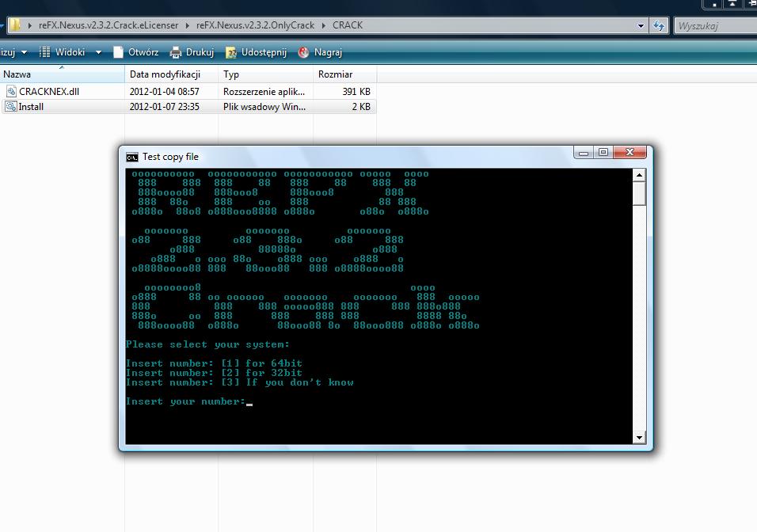Refresh the folder view
757x532 pixels.
click(x=659, y=25)
